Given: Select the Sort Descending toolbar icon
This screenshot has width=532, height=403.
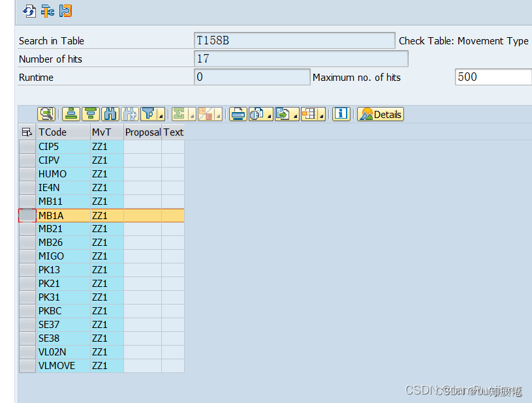Looking at the screenshot, I should coord(90,113).
